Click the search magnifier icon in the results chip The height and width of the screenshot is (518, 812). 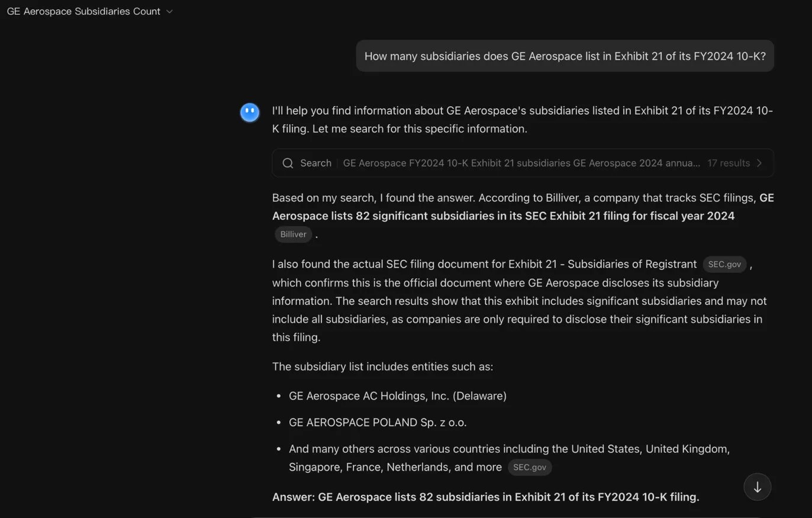[x=288, y=163]
